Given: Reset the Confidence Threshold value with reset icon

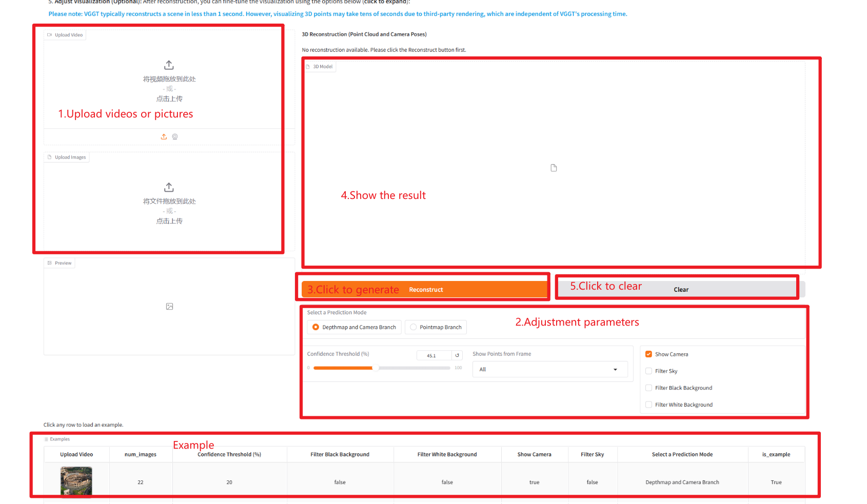Looking at the screenshot, I should pos(457,355).
